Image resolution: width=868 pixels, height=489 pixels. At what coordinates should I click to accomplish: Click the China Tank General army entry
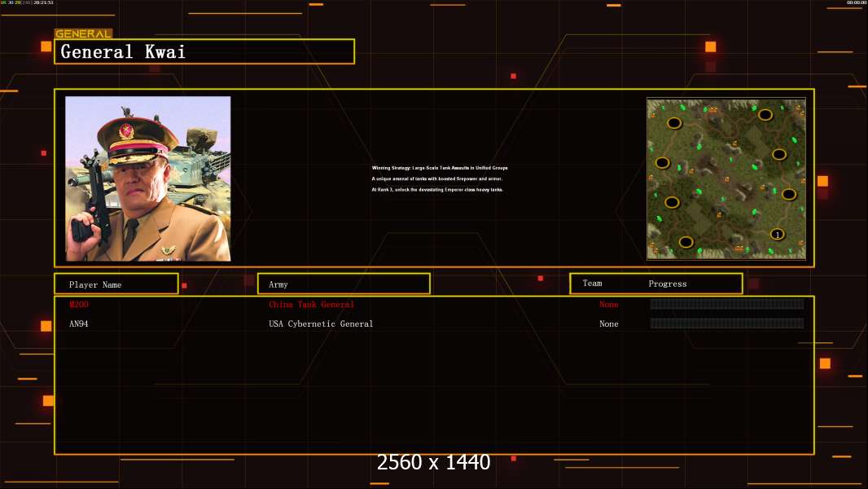pyautogui.click(x=311, y=304)
